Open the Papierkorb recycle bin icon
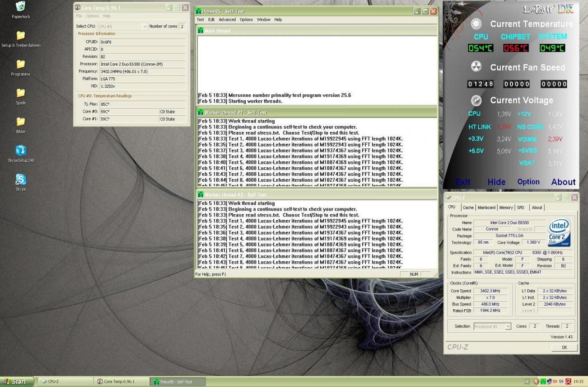The image size is (588, 387). tap(21, 6)
